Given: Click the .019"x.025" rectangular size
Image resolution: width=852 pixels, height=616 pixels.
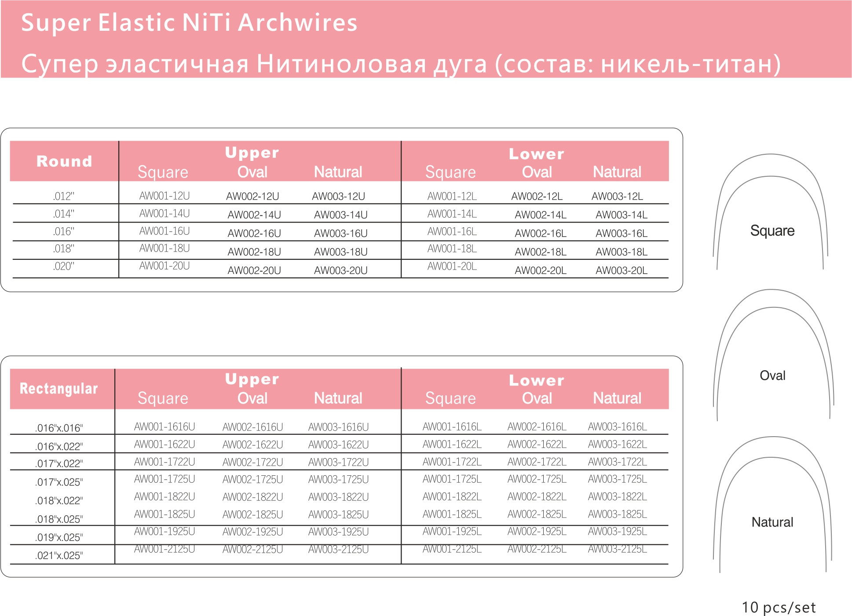Looking at the screenshot, I should pyautogui.click(x=59, y=537).
